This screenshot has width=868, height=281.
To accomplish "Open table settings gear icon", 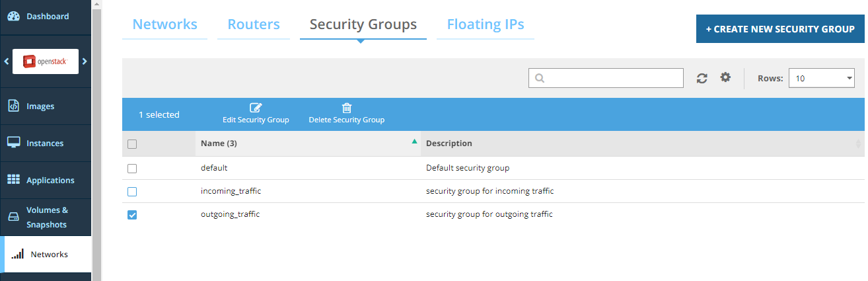I will (x=725, y=77).
